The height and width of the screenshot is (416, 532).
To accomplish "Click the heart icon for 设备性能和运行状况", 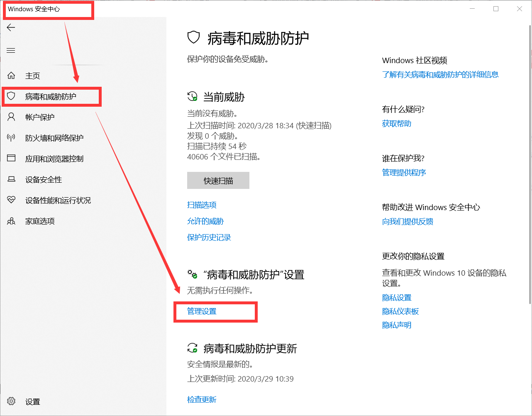I will [x=11, y=200].
